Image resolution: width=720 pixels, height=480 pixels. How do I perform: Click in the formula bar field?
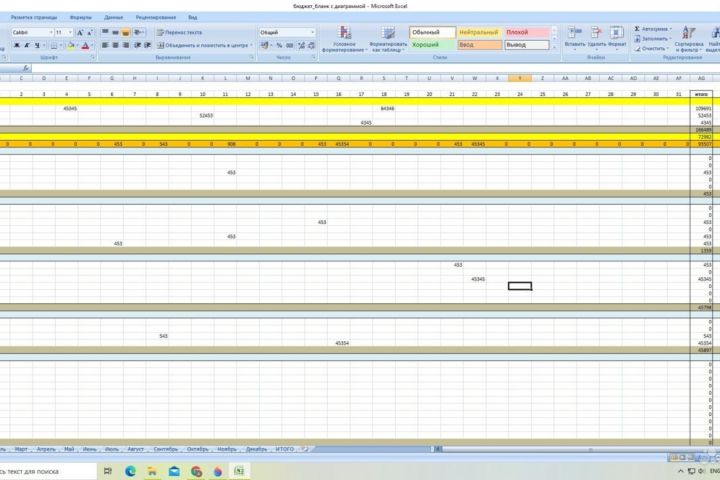pyautogui.click(x=376, y=68)
